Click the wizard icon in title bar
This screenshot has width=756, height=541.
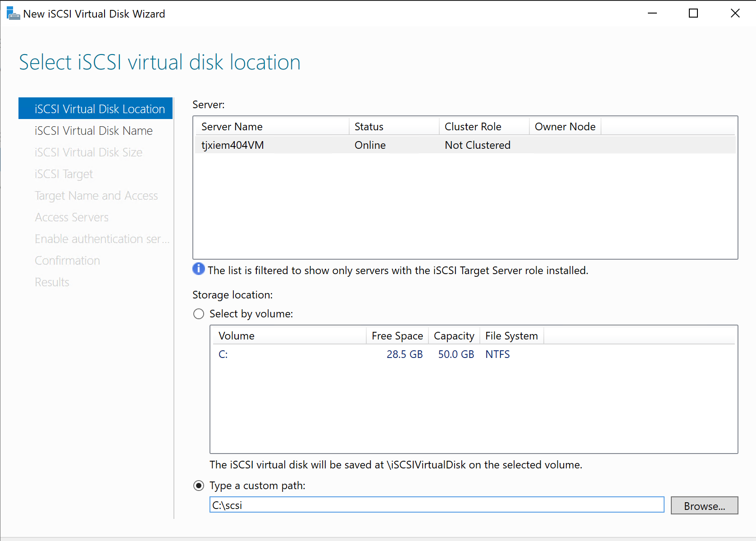[13, 14]
